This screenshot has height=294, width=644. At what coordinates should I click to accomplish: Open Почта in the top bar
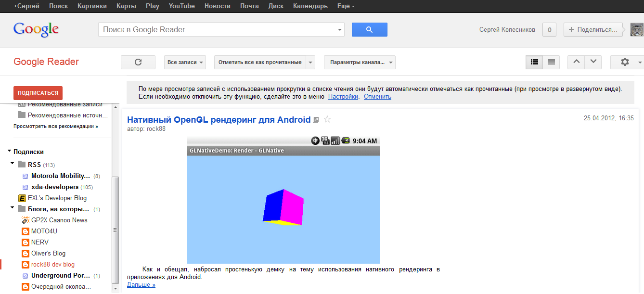[249, 6]
